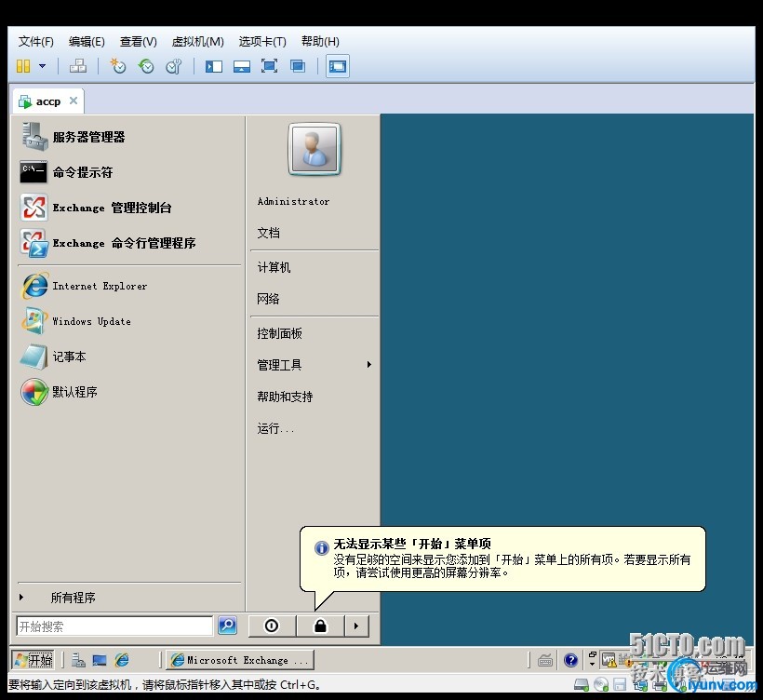The width and height of the screenshot is (763, 700).
Task: Open 计算机 in Start menu
Action: [274, 268]
